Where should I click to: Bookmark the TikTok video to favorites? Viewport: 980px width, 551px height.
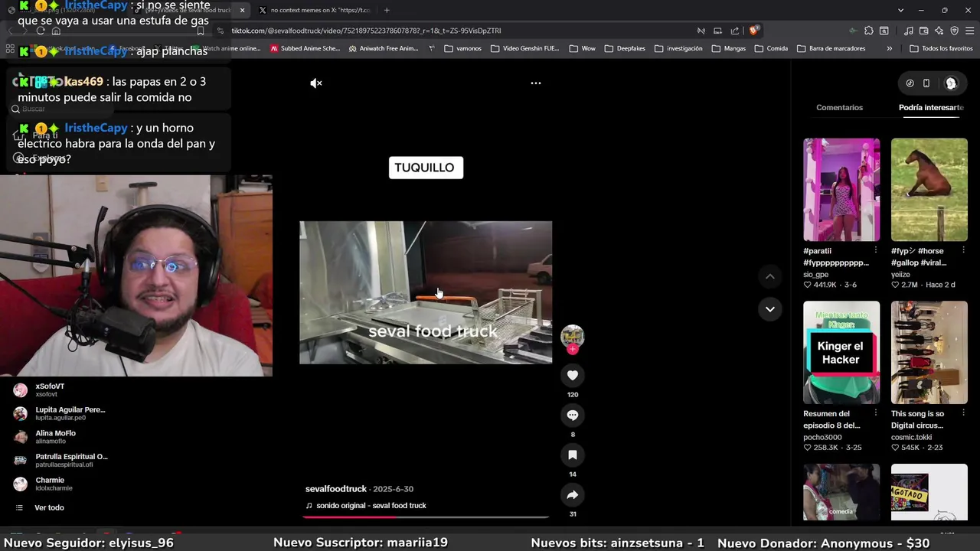[572, 455]
